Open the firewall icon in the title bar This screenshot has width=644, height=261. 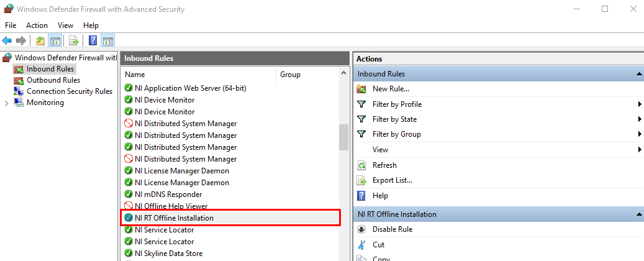pyautogui.click(x=9, y=9)
